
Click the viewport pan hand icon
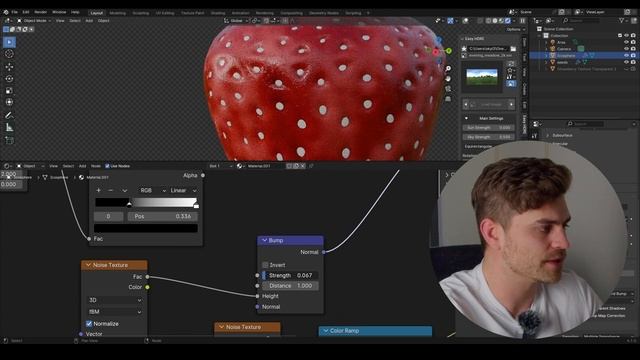pos(448,78)
